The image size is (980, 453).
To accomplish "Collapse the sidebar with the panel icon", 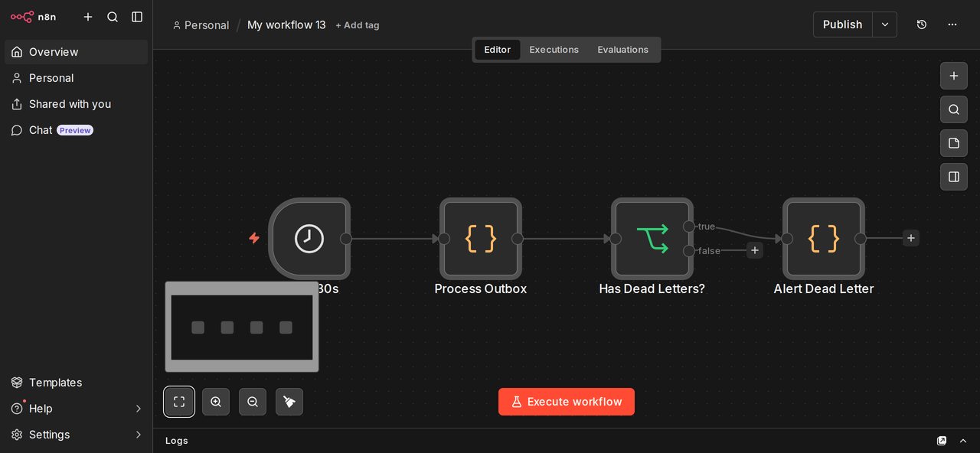I will 137,17.
